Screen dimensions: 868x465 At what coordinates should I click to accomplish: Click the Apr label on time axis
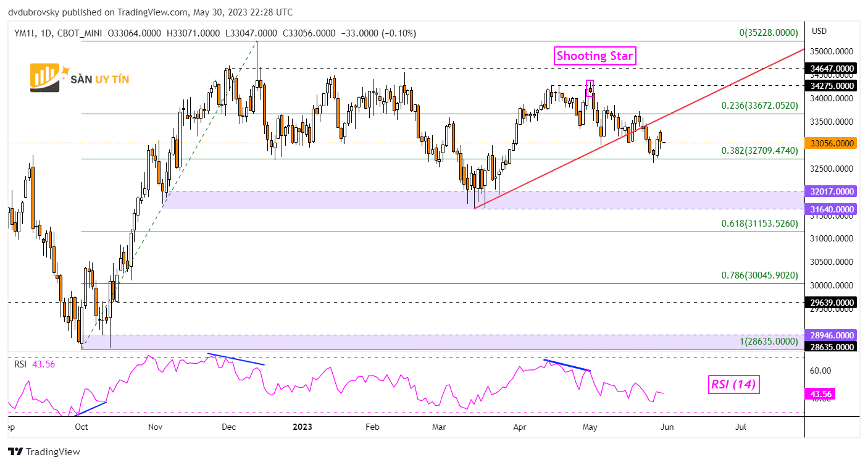[x=521, y=426]
